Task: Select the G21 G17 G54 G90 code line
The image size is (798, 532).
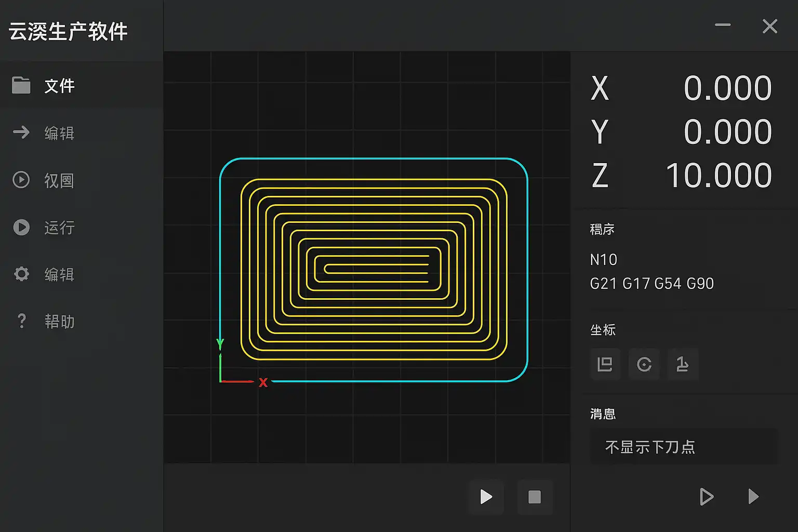Action: click(651, 284)
